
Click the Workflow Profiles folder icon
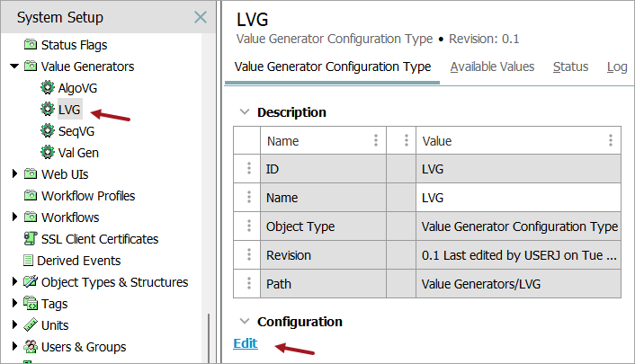coord(31,195)
